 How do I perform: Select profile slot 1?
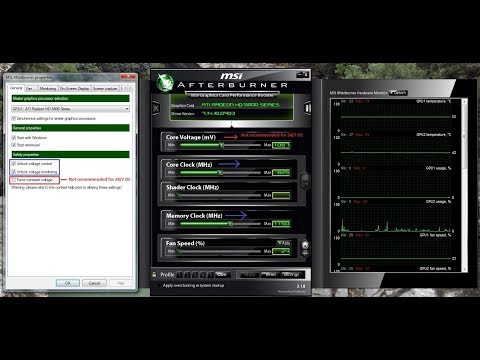click(x=180, y=275)
